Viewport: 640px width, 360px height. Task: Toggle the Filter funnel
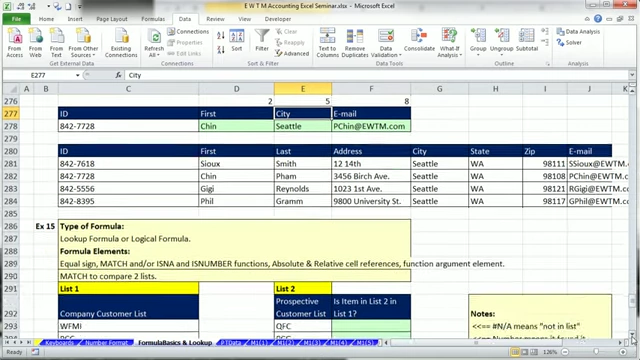coord(262,40)
